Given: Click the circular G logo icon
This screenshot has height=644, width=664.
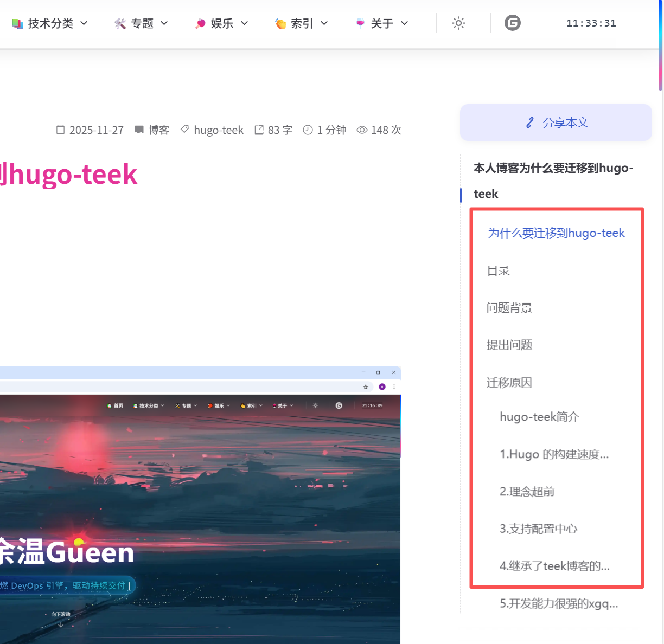Looking at the screenshot, I should pos(512,23).
